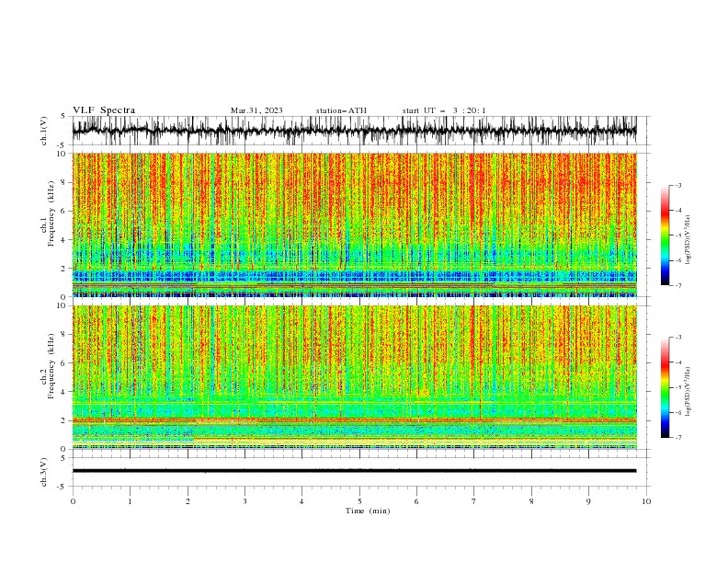The width and height of the screenshot is (728, 563).
Task: Click the ch.1 log(PSD) color bar label
Action: (688, 240)
